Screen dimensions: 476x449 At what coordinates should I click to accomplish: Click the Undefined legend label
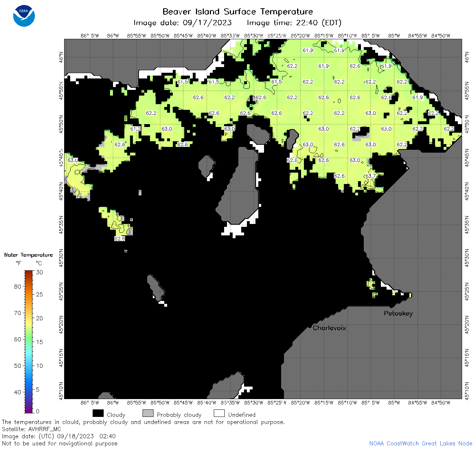(242, 415)
